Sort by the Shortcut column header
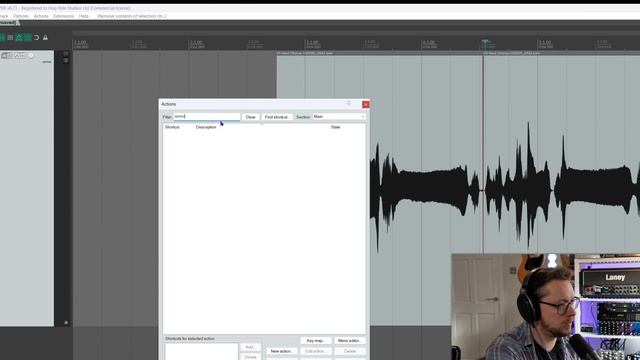 click(172, 127)
